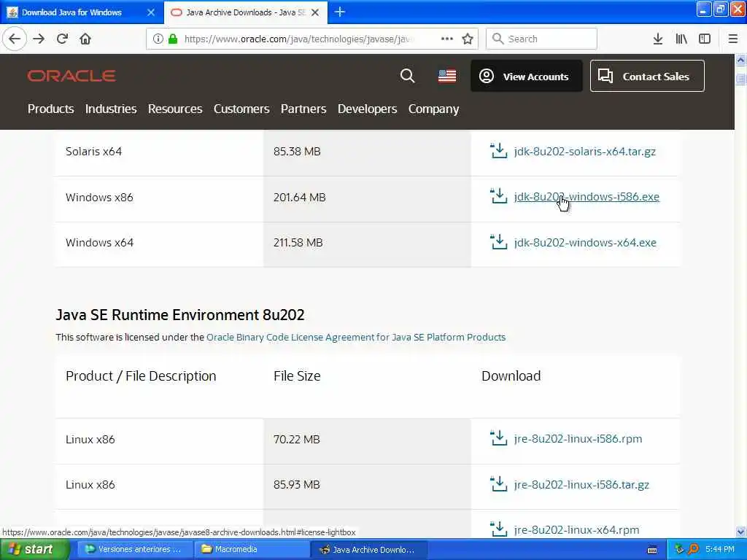
Task: Click the Contact Sales button
Action: point(647,76)
